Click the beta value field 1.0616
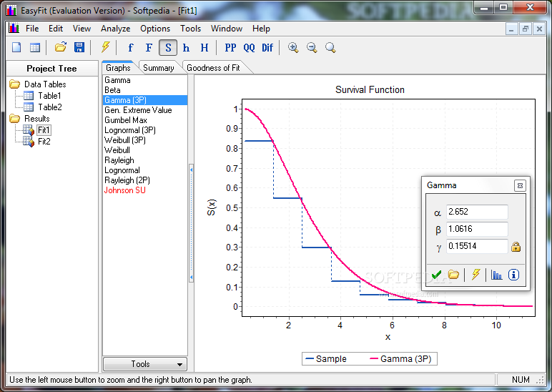This screenshot has width=552, height=392. (x=477, y=229)
